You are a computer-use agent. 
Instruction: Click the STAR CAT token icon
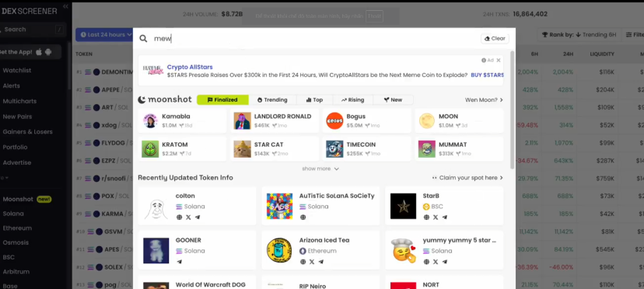pyautogui.click(x=243, y=149)
